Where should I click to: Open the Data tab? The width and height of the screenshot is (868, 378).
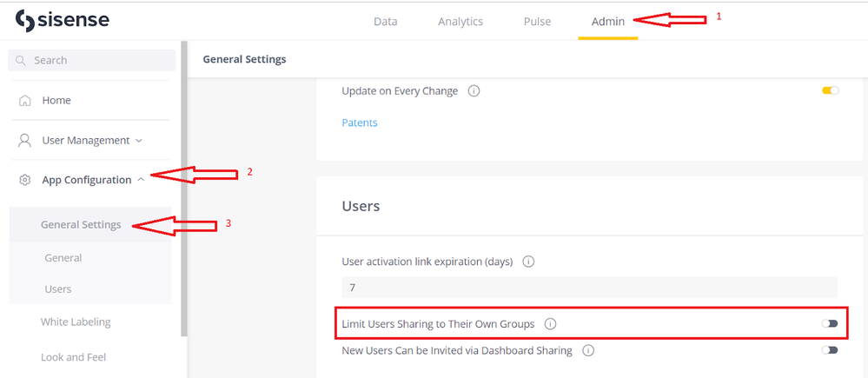[385, 22]
